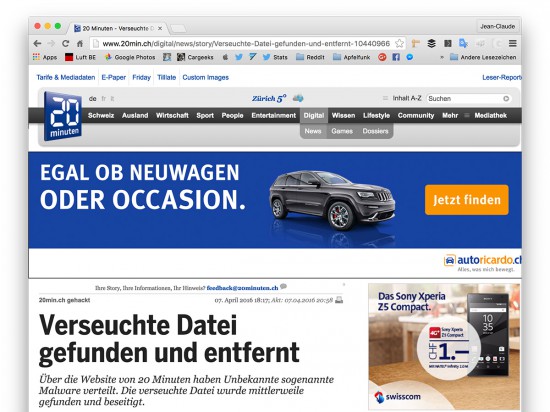Click the Google+ bookmark icon
Viewport: 550px width, 412px height.
pos(382,57)
